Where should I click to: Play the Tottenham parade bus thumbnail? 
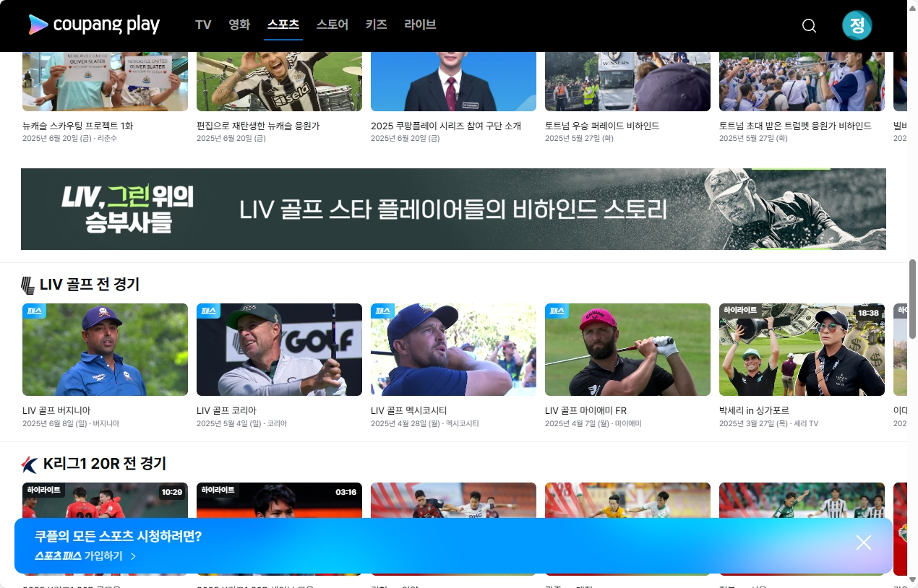coord(627,82)
